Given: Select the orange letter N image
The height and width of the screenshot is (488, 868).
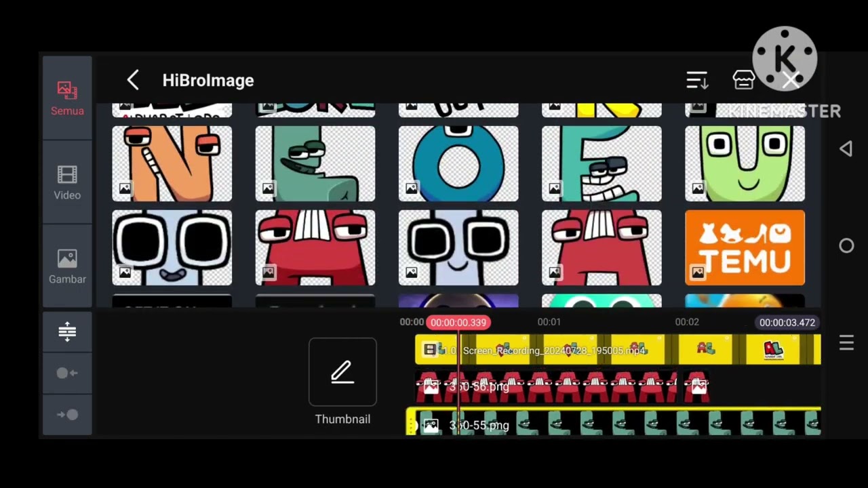Looking at the screenshot, I should coord(172,163).
